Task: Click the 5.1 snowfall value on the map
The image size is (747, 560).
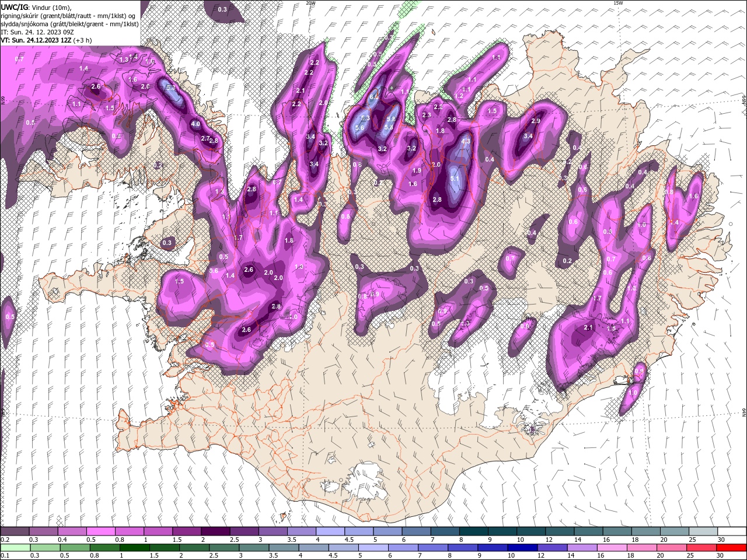Action: 456,179
